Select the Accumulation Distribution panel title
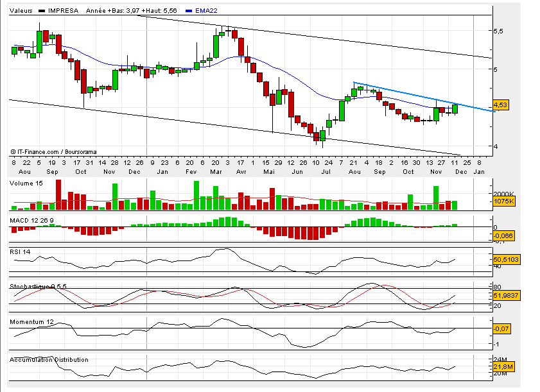 (49, 360)
